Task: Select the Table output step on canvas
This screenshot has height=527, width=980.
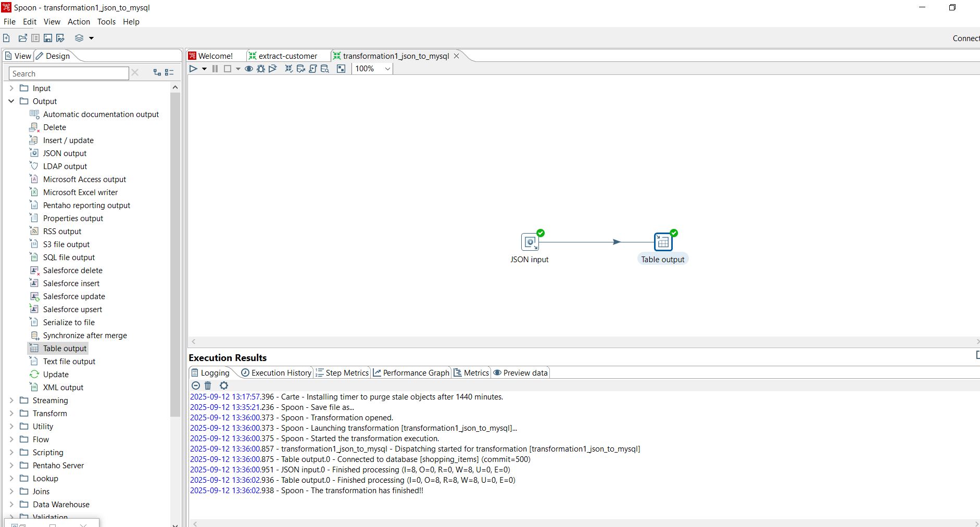Action: click(x=663, y=242)
